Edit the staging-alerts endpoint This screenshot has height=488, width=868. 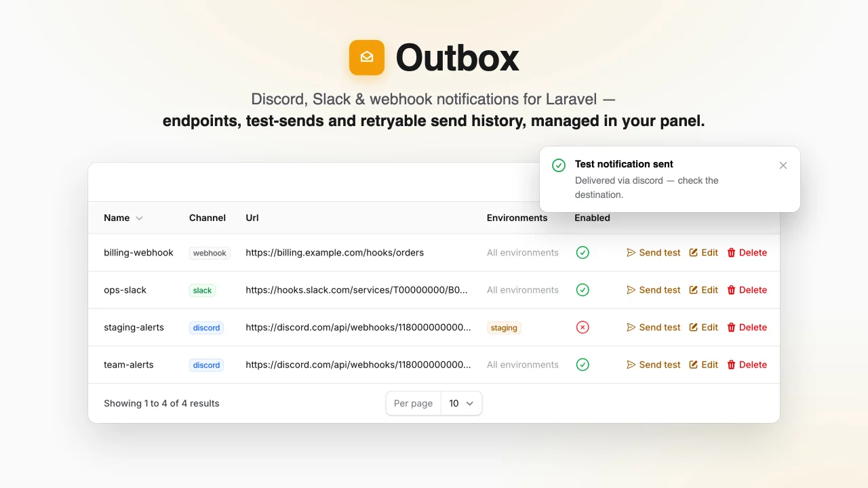click(704, 327)
